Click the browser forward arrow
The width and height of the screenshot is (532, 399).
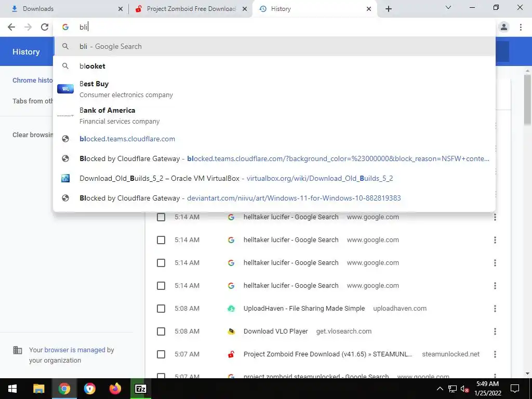(28, 27)
